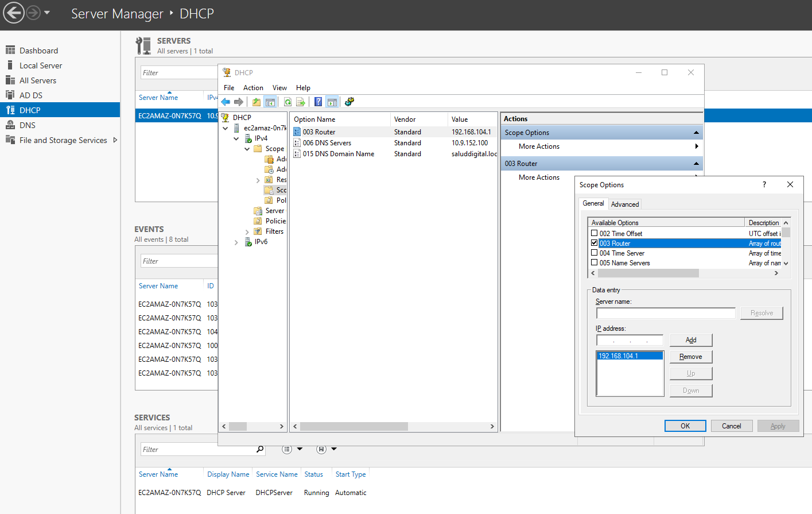Click the Export List toolbar icon
This screenshot has width=812, height=514.
coord(300,102)
